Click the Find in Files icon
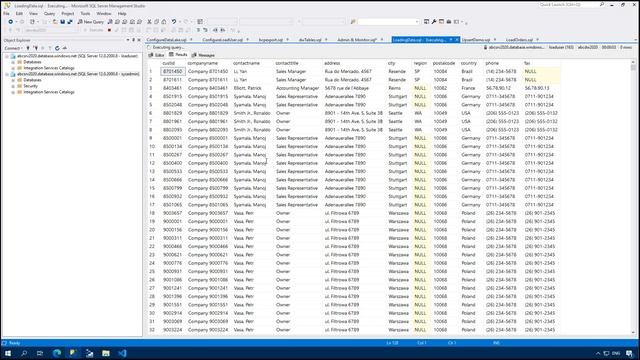 tap(353, 22)
